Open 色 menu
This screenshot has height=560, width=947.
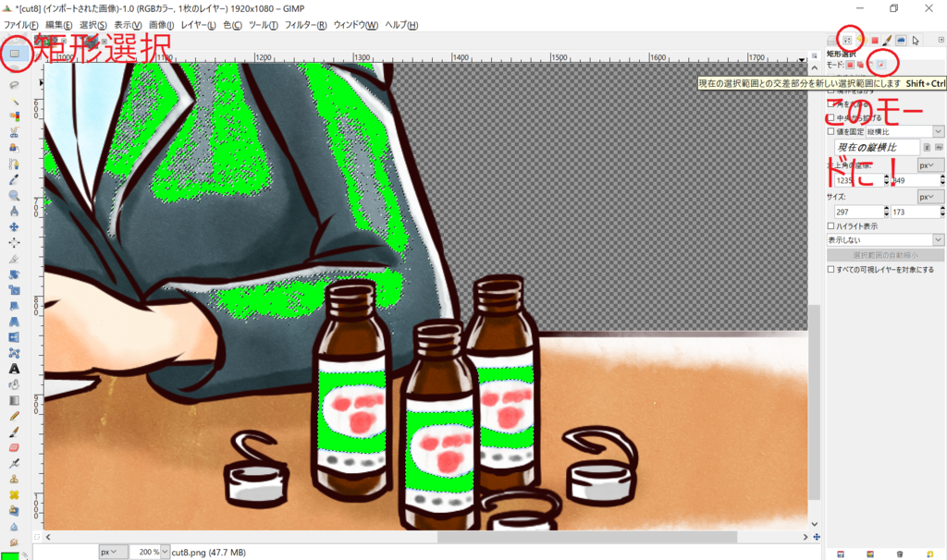tap(232, 25)
